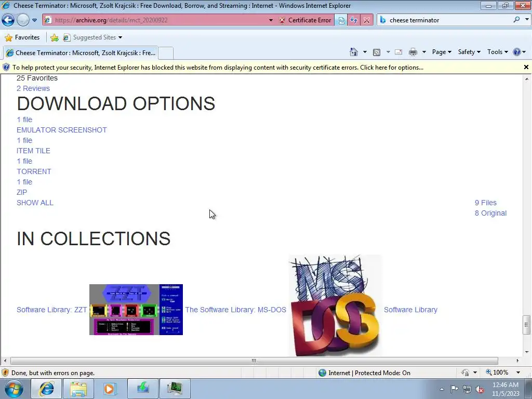Open the Software Library collection link
Viewport: 532px width, 399px height.
tap(410, 310)
